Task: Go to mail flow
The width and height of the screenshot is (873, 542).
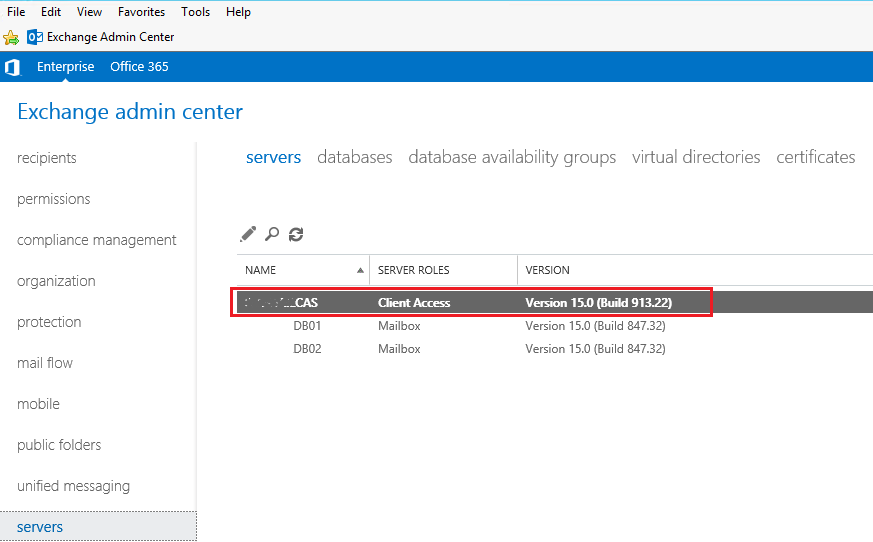Action: [45, 363]
